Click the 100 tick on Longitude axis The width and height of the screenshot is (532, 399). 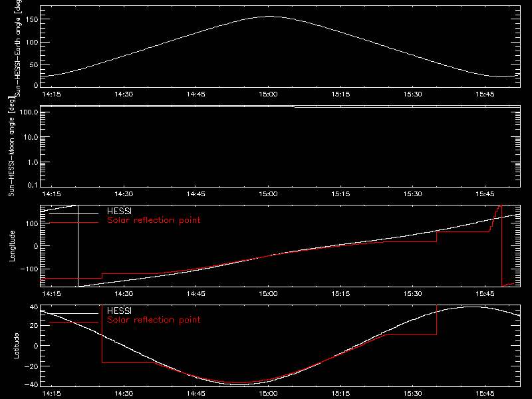32,223
